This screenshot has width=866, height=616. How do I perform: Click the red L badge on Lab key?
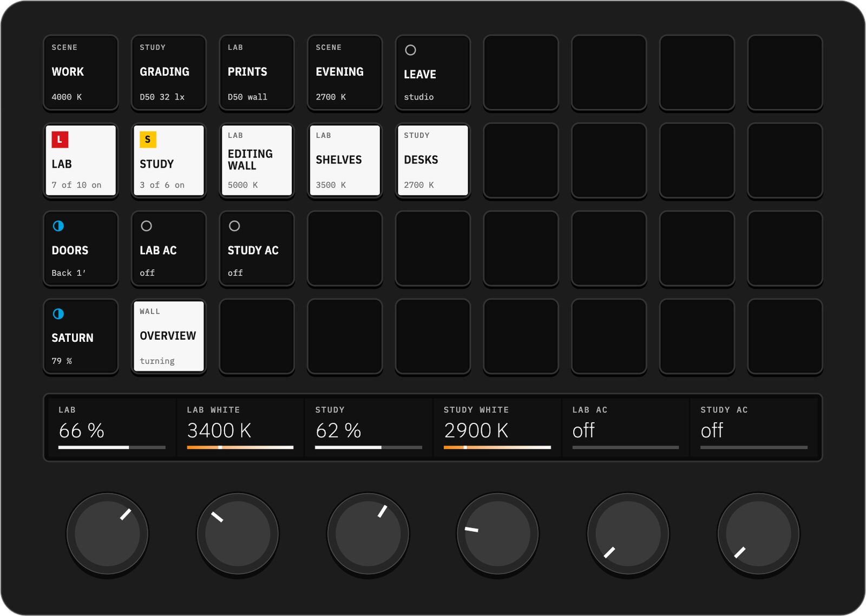click(60, 140)
